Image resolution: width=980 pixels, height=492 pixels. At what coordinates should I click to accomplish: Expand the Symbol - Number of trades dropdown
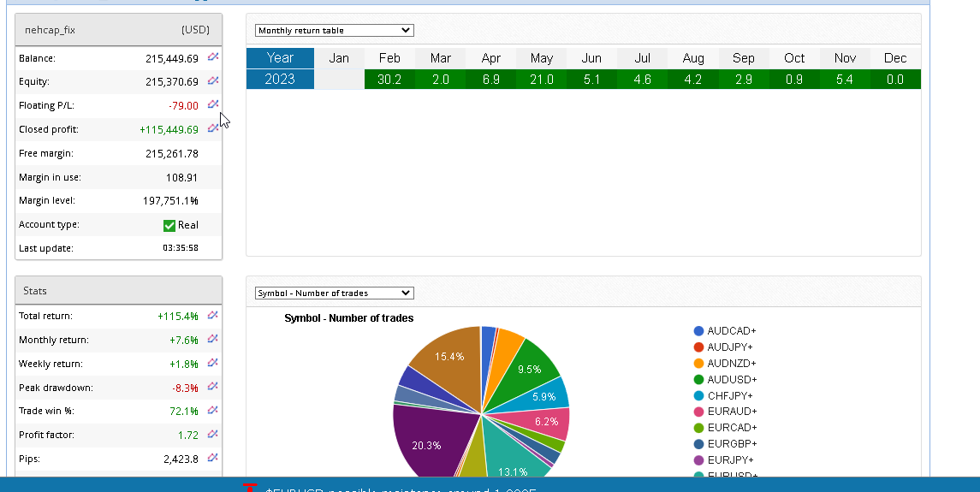(334, 293)
